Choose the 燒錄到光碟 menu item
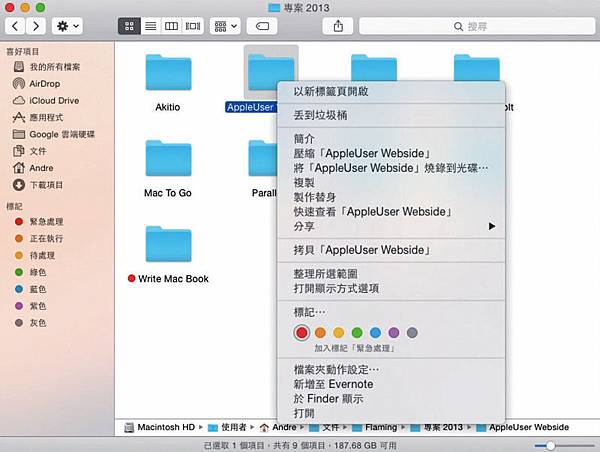 click(x=391, y=168)
